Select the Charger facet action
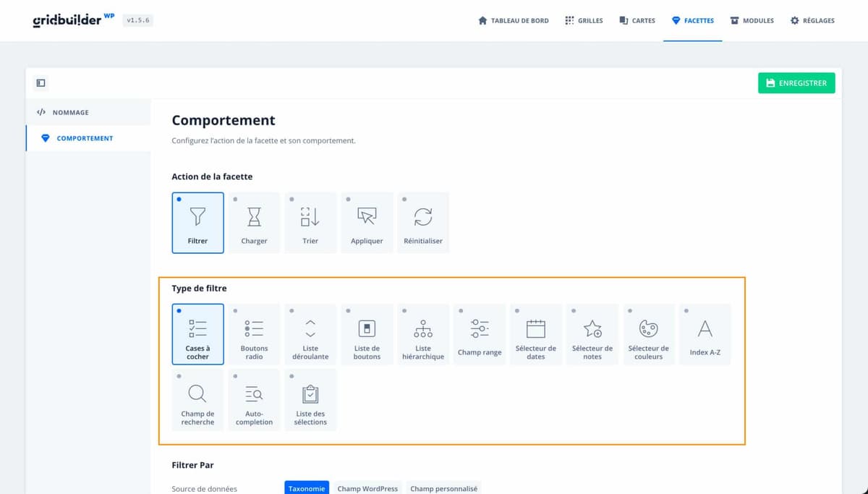Viewport: 868px width, 494px height. click(254, 222)
